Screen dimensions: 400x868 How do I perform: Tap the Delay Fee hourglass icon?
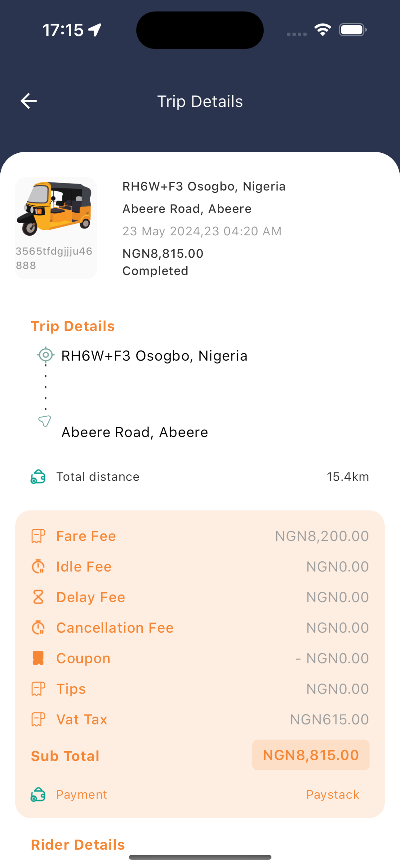38,597
